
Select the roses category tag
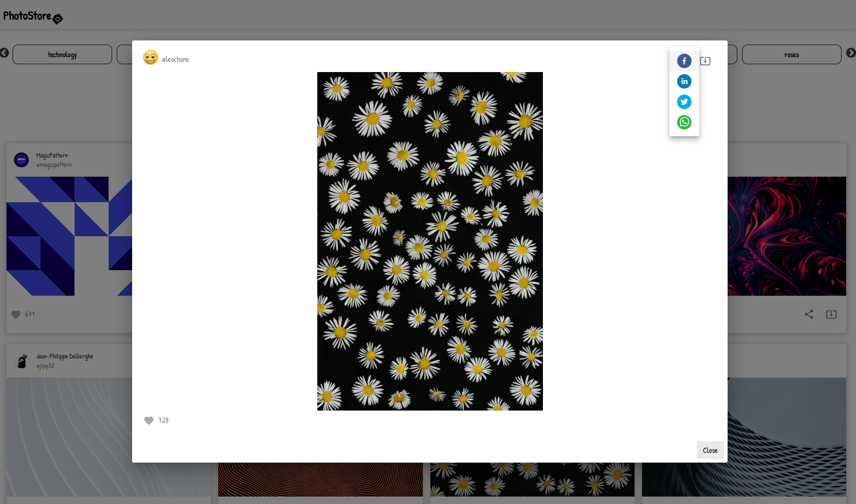(791, 54)
